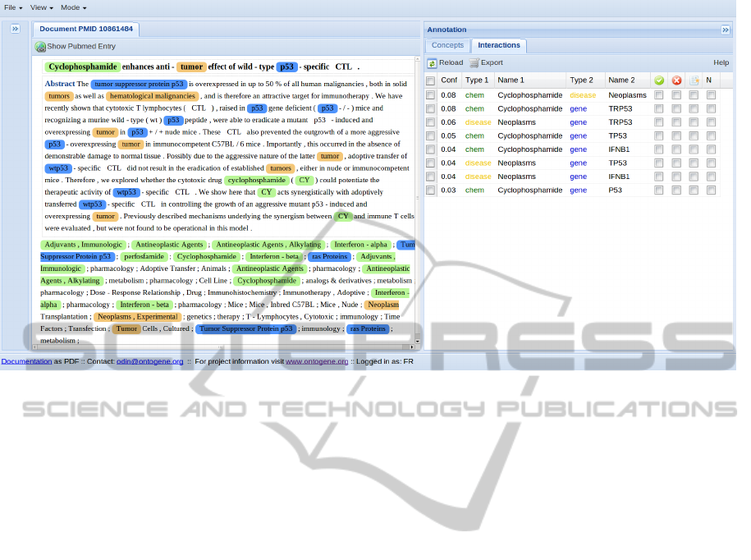Click green checkmark column header icon

[658, 80]
